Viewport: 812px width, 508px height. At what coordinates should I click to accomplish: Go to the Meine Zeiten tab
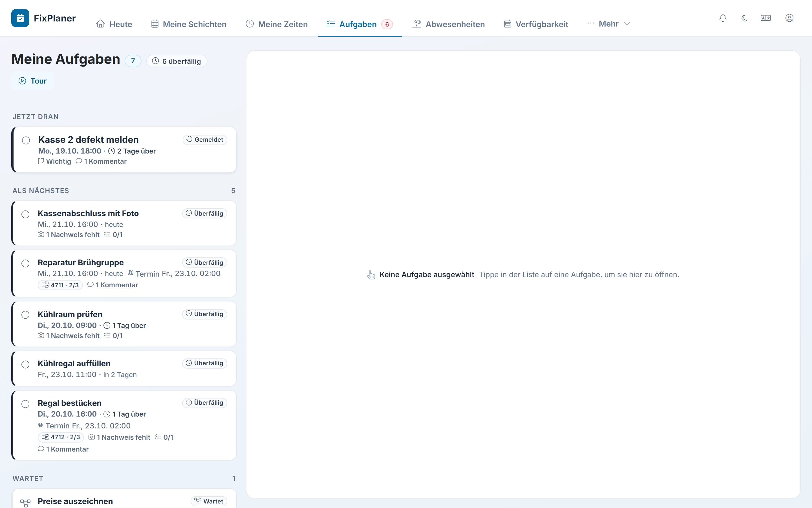(x=277, y=24)
